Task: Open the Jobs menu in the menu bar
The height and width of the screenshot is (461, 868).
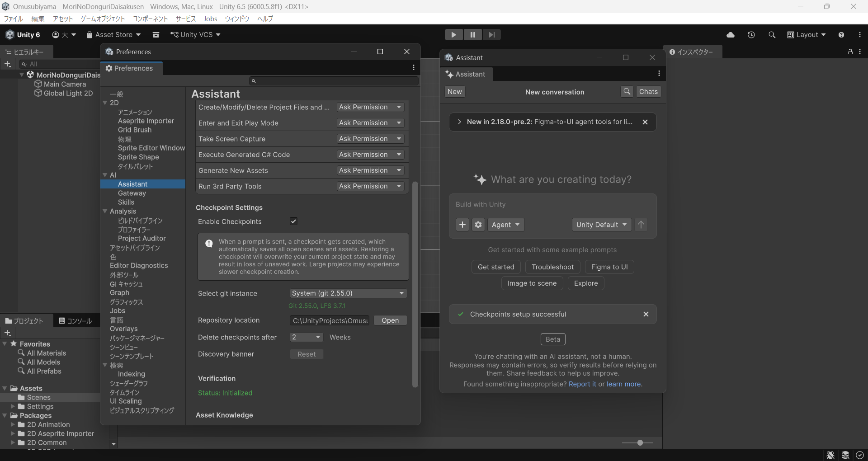Action: pyautogui.click(x=210, y=19)
